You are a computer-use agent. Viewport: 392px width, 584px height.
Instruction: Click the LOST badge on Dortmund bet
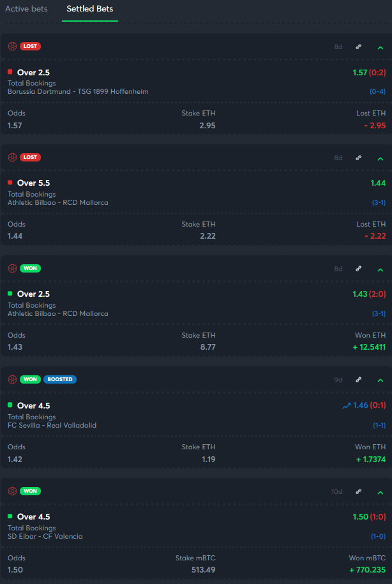pyautogui.click(x=30, y=46)
